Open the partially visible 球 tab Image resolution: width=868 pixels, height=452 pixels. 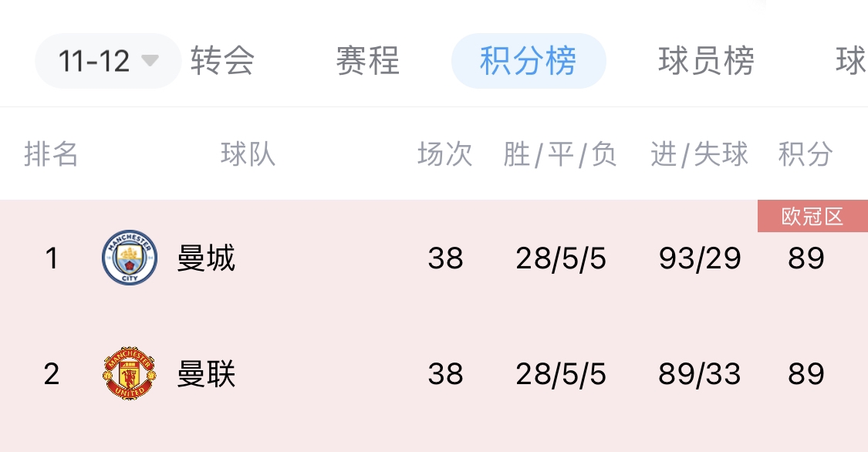[x=851, y=61]
